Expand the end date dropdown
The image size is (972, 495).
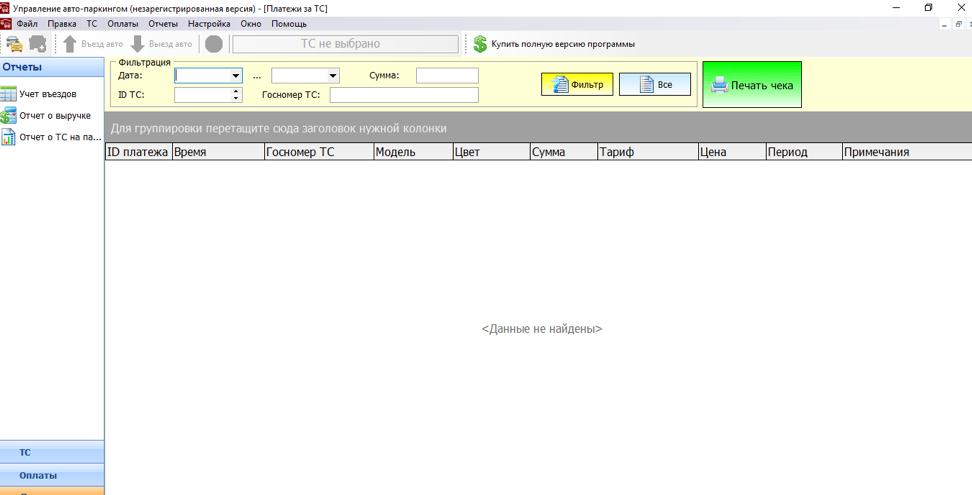333,76
